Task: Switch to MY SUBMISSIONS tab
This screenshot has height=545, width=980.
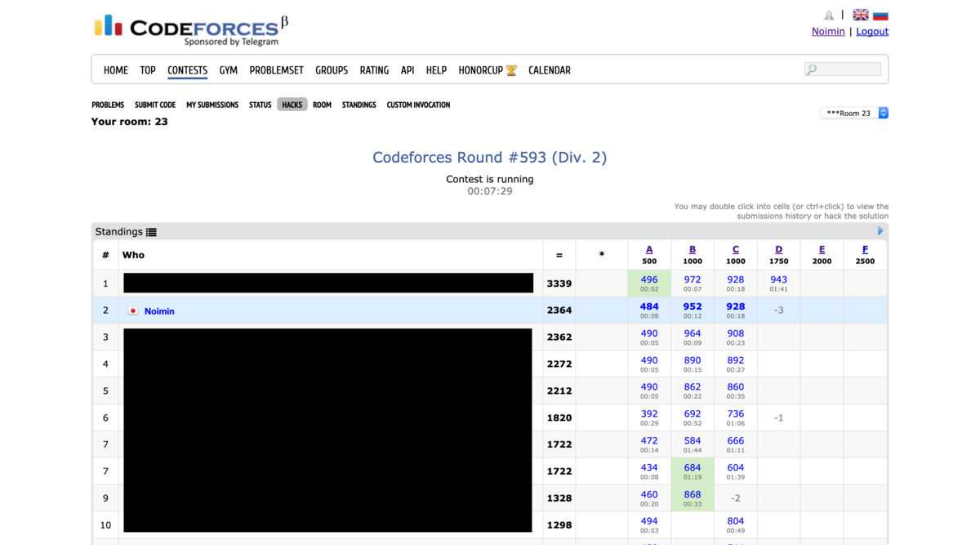Action: coord(212,105)
